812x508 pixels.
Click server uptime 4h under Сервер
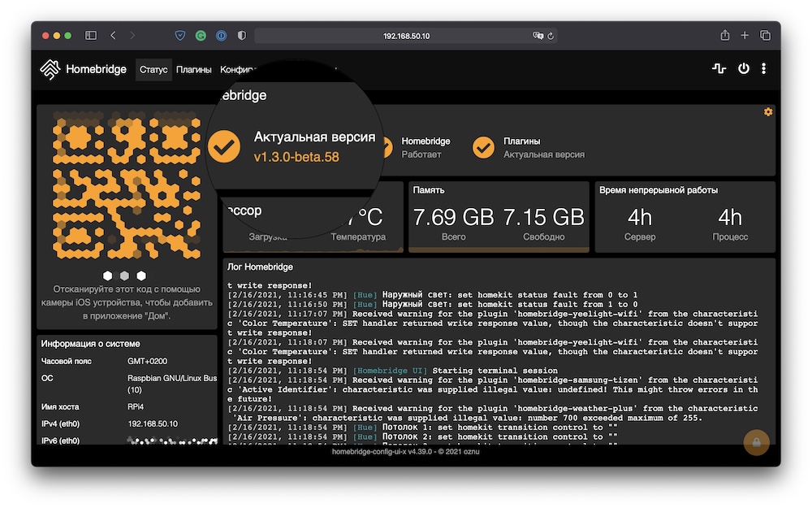(x=640, y=217)
